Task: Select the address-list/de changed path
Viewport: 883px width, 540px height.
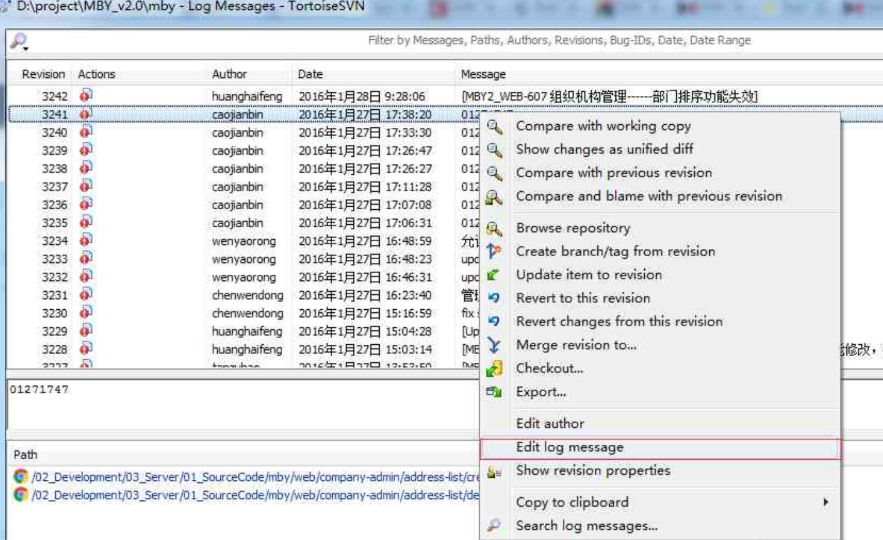Action: [x=256, y=495]
